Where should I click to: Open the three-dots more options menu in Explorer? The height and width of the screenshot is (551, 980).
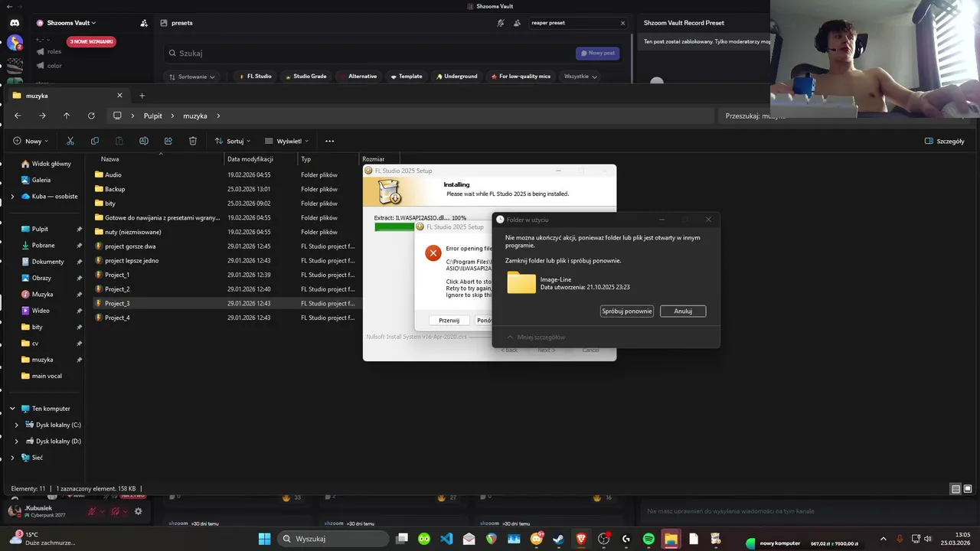coord(330,141)
